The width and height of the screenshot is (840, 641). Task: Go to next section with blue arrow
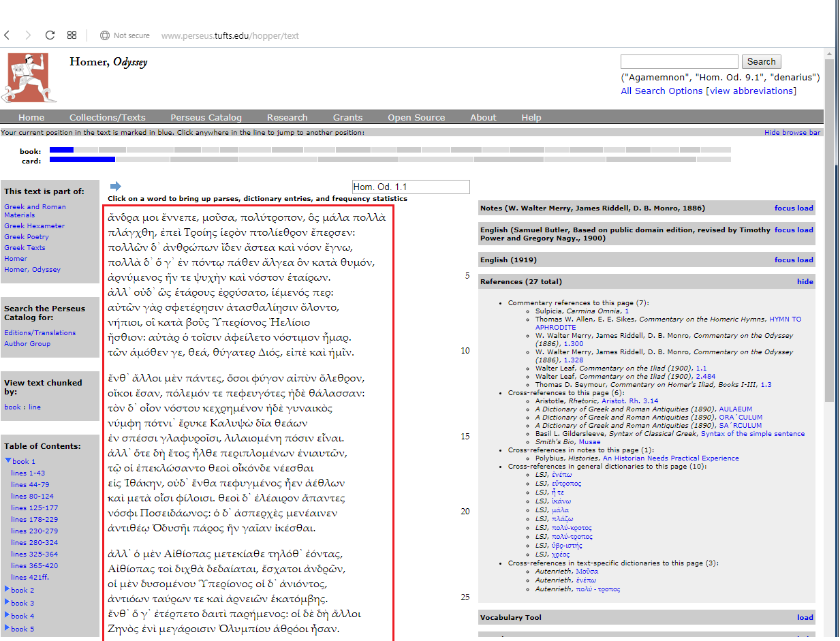click(115, 186)
